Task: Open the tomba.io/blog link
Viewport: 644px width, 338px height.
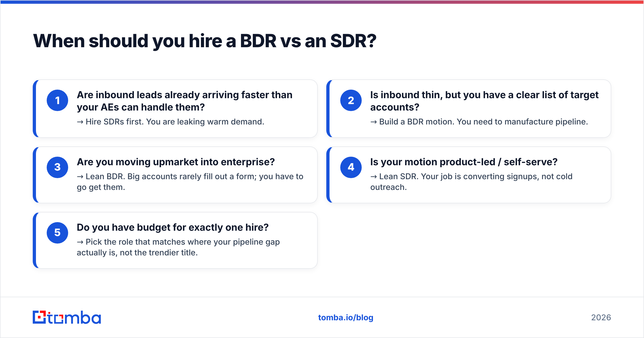Action: 346,318
